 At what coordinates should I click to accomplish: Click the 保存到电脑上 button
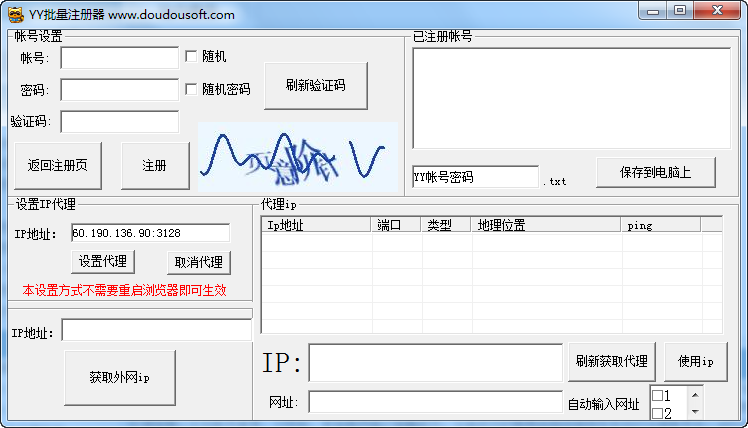coord(655,172)
